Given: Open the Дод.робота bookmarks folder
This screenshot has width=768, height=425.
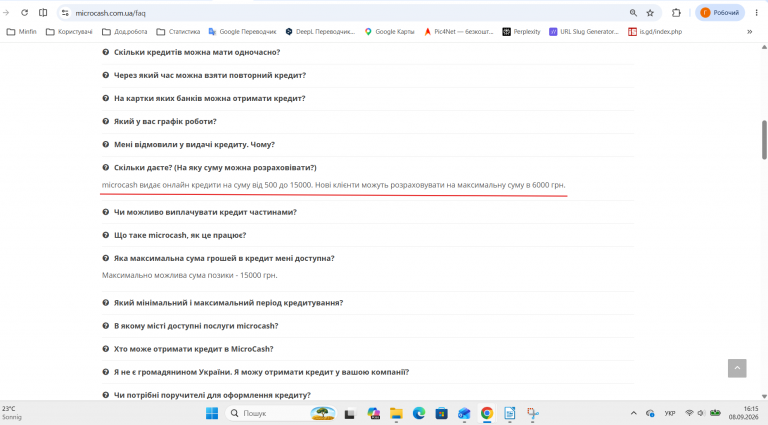Looking at the screenshot, I should pos(124,31).
